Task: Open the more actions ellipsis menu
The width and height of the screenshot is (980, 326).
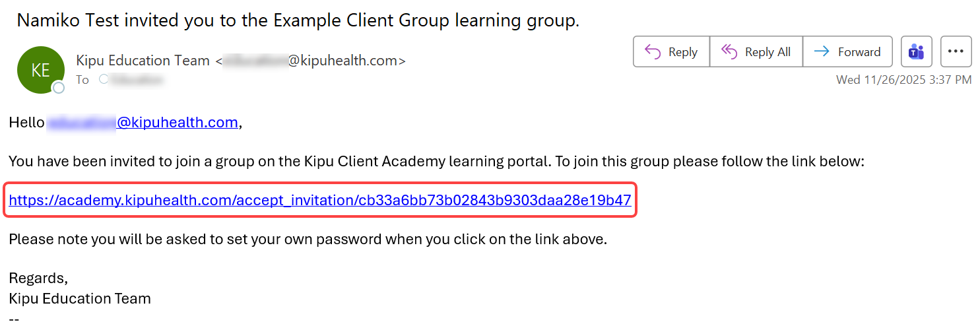Action: [x=956, y=52]
